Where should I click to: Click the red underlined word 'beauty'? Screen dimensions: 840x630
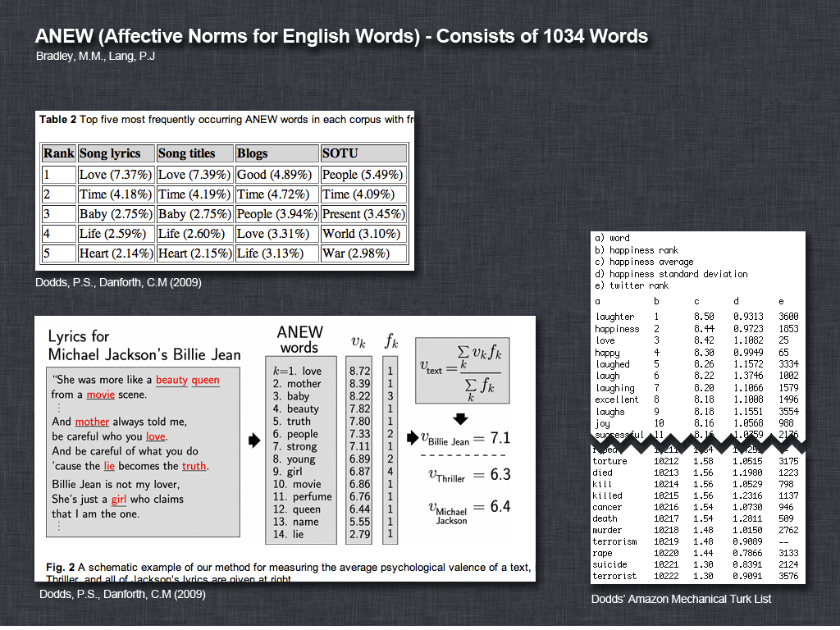coord(171,380)
